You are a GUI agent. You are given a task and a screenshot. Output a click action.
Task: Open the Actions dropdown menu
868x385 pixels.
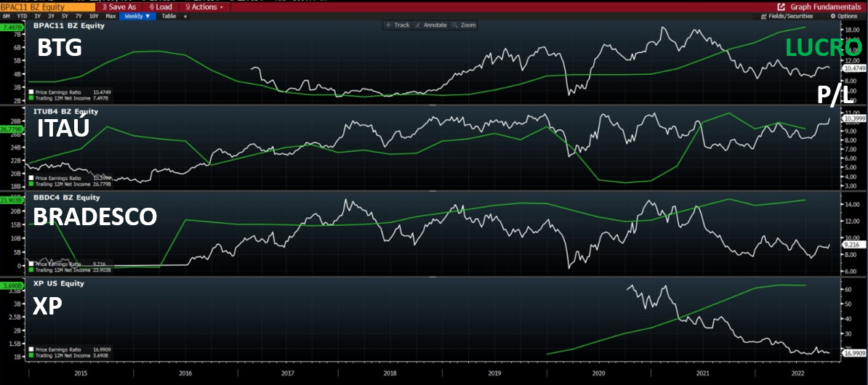tap(204, 7)
